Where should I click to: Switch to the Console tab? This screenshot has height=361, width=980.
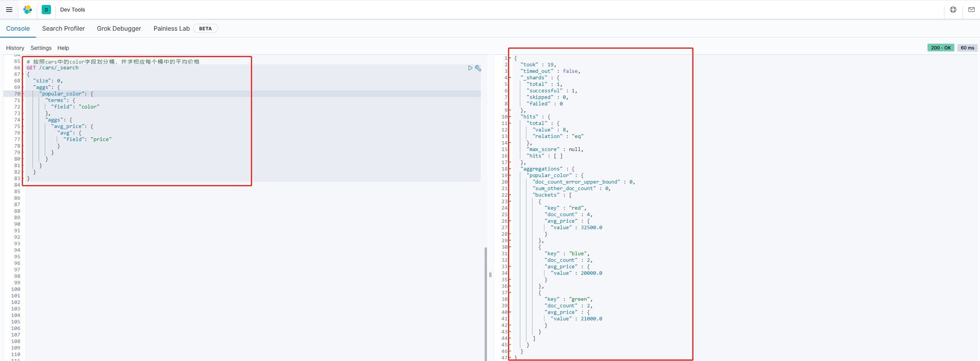18,28
